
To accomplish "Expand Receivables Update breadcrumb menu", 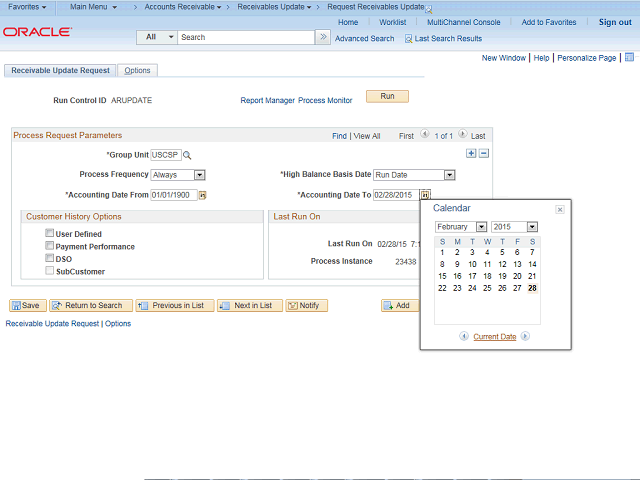I will (x=274, y=7).
